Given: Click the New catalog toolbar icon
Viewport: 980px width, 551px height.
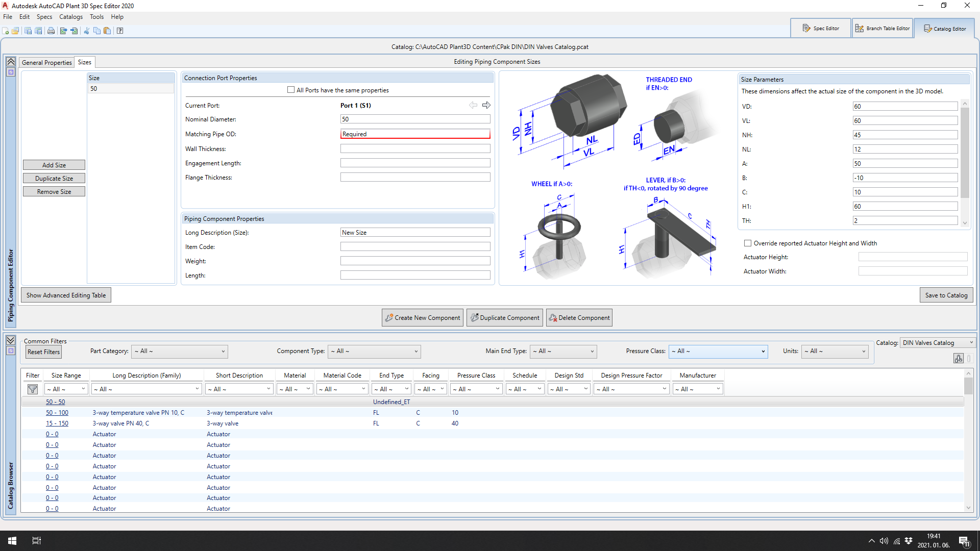Looking at the screenshot, I should 6,31.
